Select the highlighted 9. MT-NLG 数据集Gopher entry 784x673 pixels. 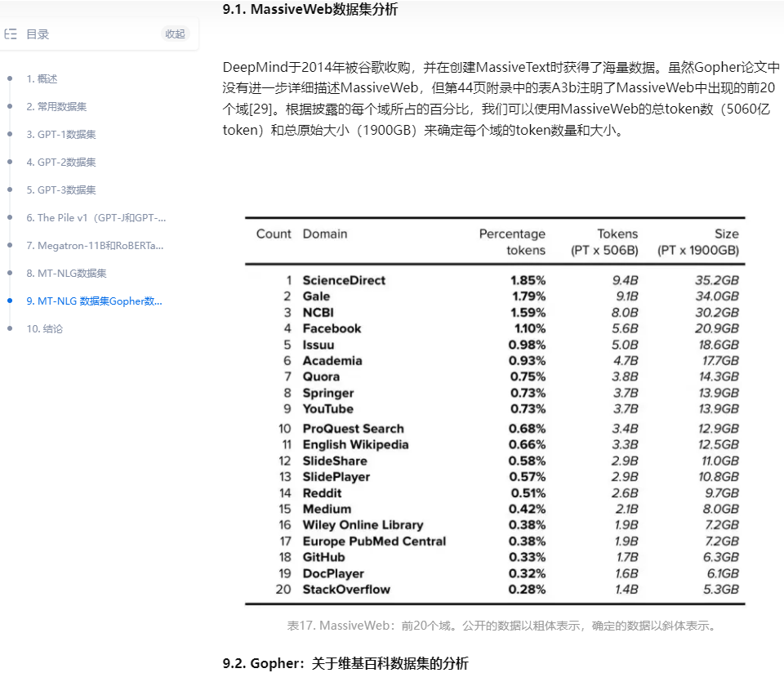(95, 301)
